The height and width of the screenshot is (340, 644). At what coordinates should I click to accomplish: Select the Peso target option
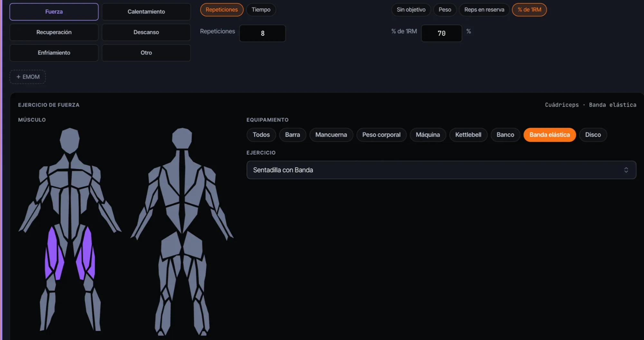[x=445, y=10]
